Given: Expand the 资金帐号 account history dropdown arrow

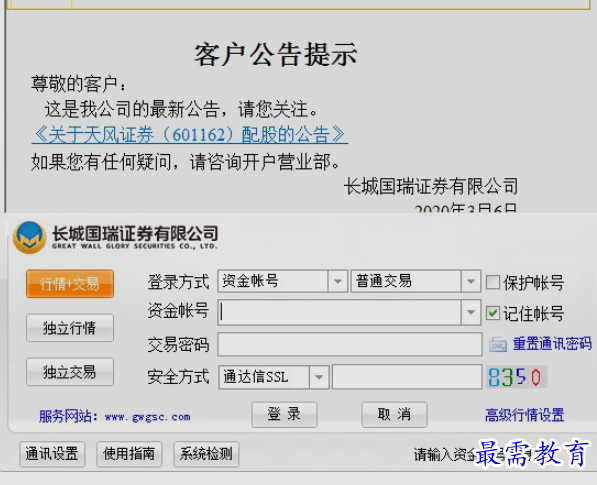Looking at the screenshot, I should [x=471, y=312].
